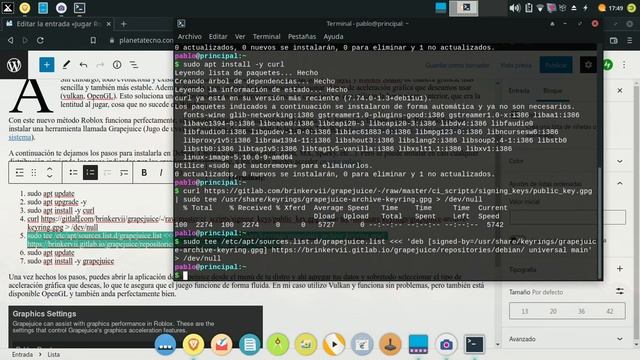Screen dimensions: 640x360
Task: Click the Publicar button
Action: point(556,65)
